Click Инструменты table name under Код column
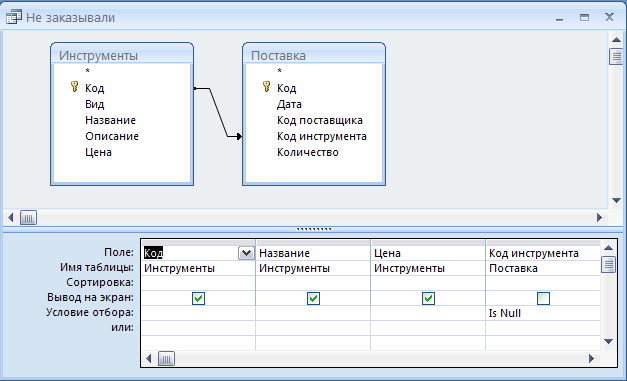 coord(198,268)
